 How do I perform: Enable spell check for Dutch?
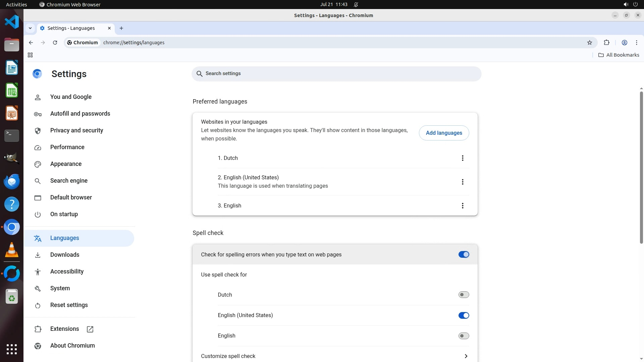464,295
